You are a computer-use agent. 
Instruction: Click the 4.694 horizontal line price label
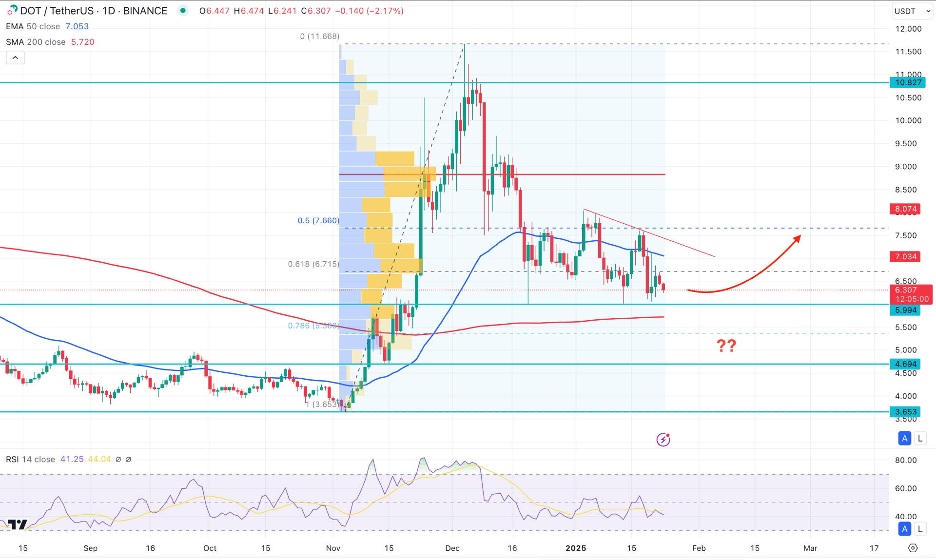click(905, 364)
